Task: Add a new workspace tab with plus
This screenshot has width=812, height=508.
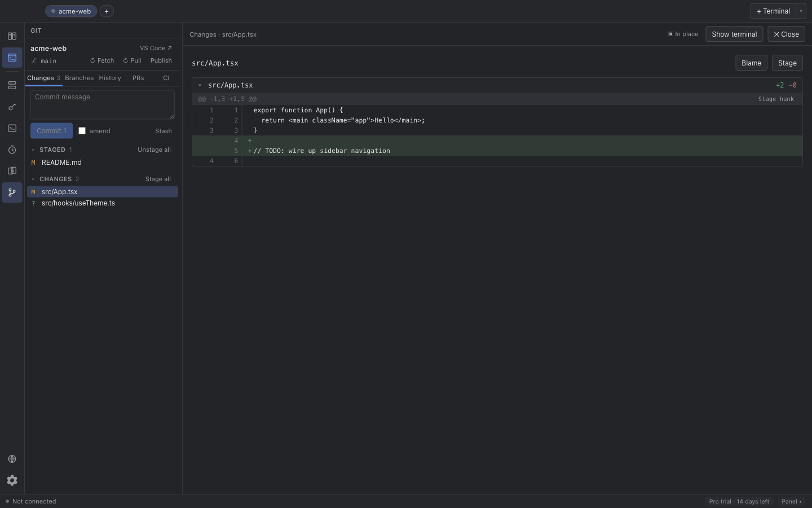Action: (x=107, y=11)
